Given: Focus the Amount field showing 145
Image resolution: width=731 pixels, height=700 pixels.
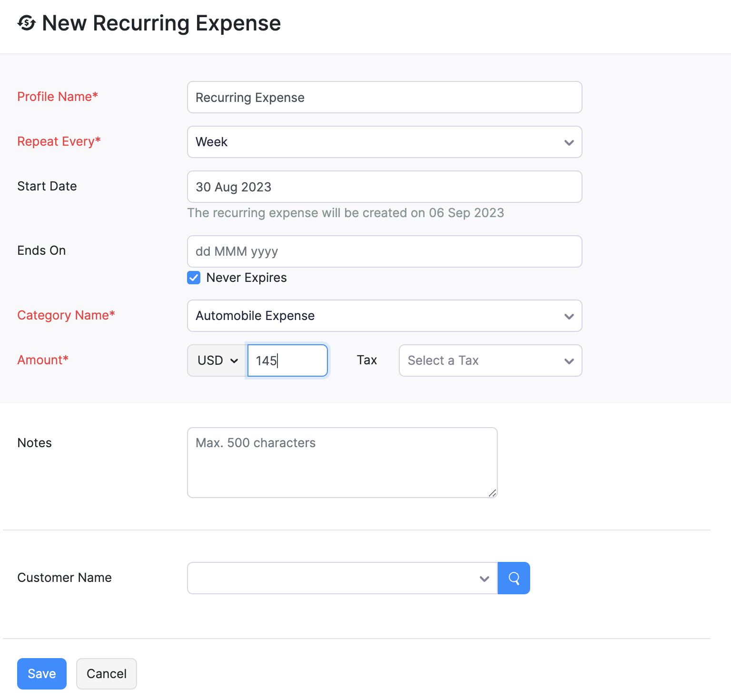Looking at the screenshot, I should point(287,360).
